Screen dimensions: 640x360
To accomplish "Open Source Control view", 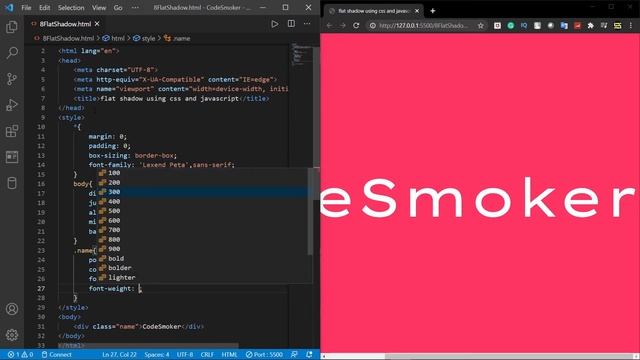I will [12, 79].
